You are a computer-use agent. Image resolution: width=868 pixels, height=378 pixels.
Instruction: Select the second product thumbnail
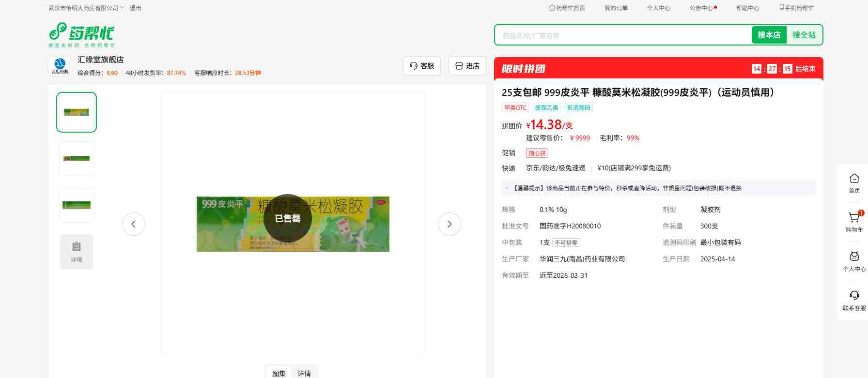coord(77,159)
